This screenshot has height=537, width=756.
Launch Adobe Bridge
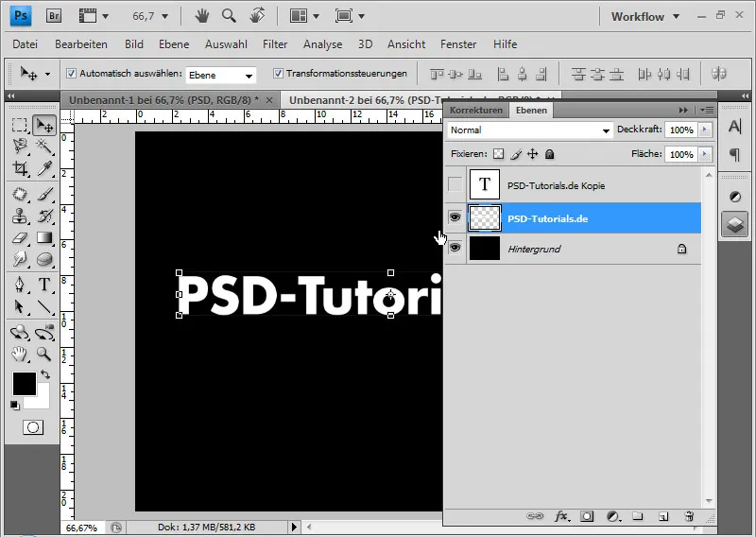click(54, 16)
